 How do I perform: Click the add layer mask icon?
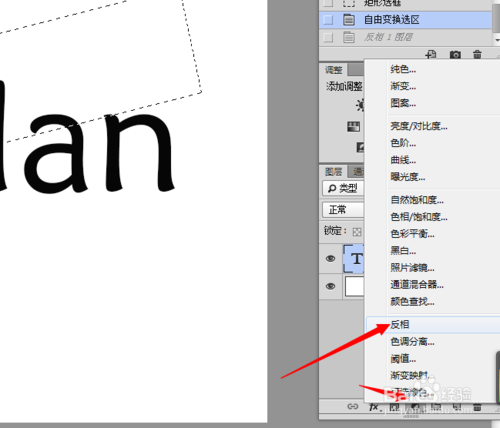pyautogui.click(x=394, y=407)
